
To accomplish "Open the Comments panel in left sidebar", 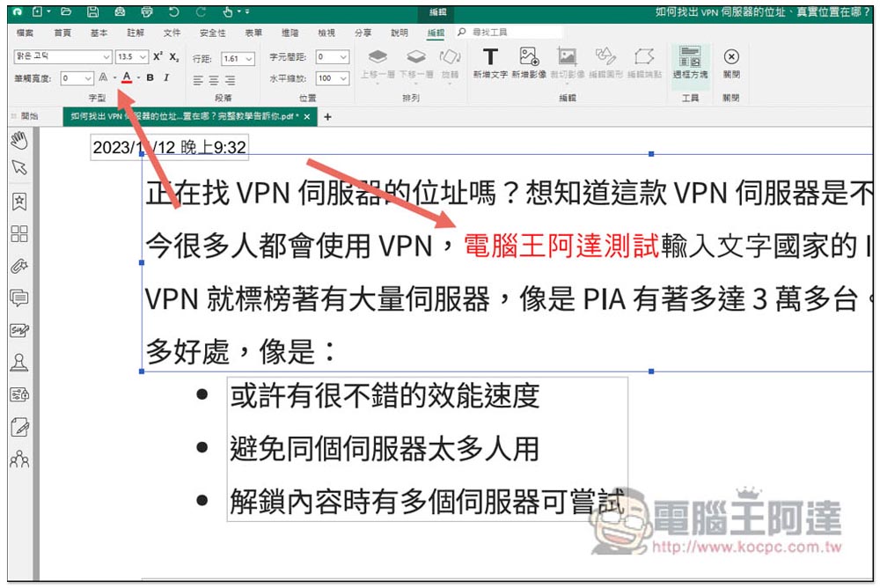I will (x=19, y=298).
